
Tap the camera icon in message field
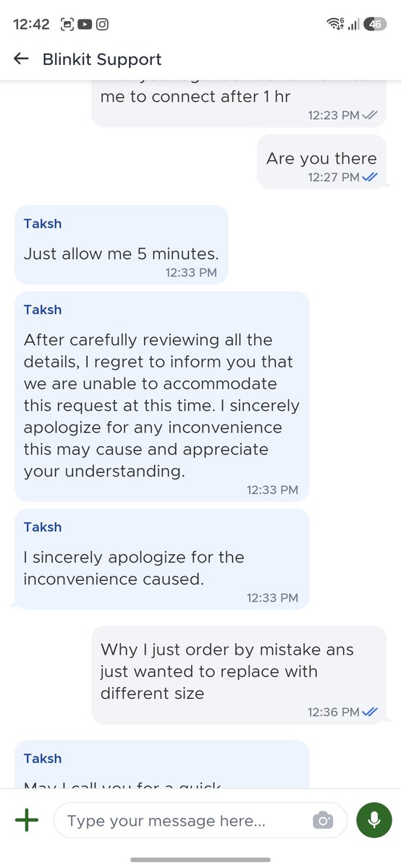[323, 820]
